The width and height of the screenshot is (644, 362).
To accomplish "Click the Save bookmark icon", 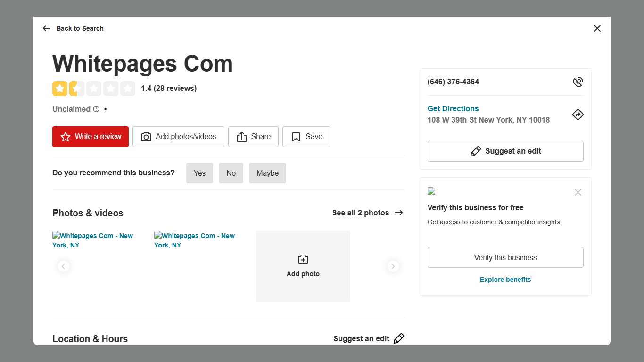I will pos(296,136).
